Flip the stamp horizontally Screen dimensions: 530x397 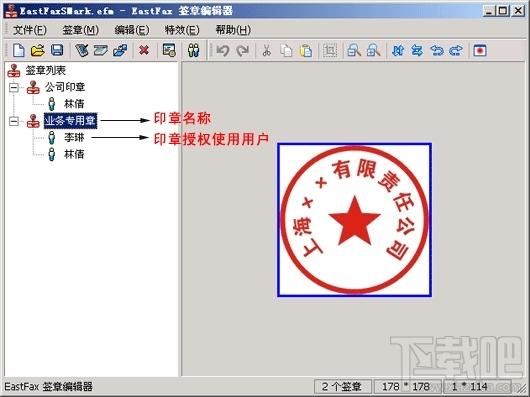(417, 51)
